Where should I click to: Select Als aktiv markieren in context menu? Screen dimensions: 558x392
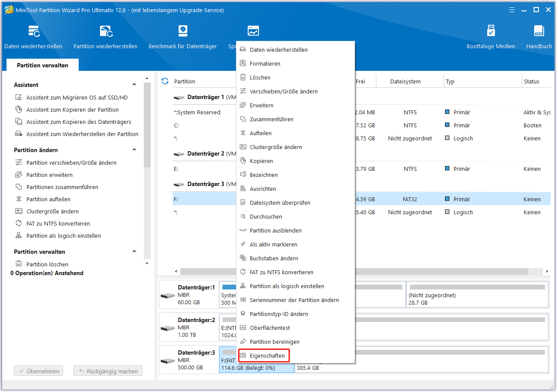[x=296, y=245]
